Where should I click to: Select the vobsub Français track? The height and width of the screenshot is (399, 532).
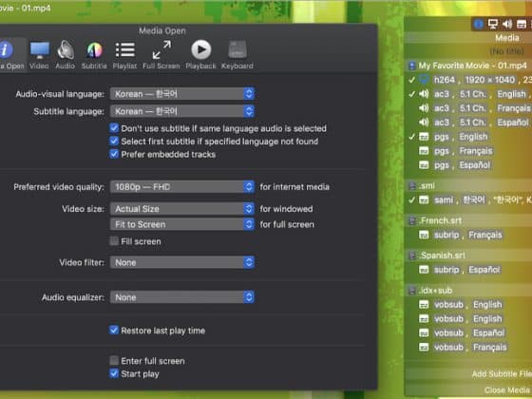point(469,347)
